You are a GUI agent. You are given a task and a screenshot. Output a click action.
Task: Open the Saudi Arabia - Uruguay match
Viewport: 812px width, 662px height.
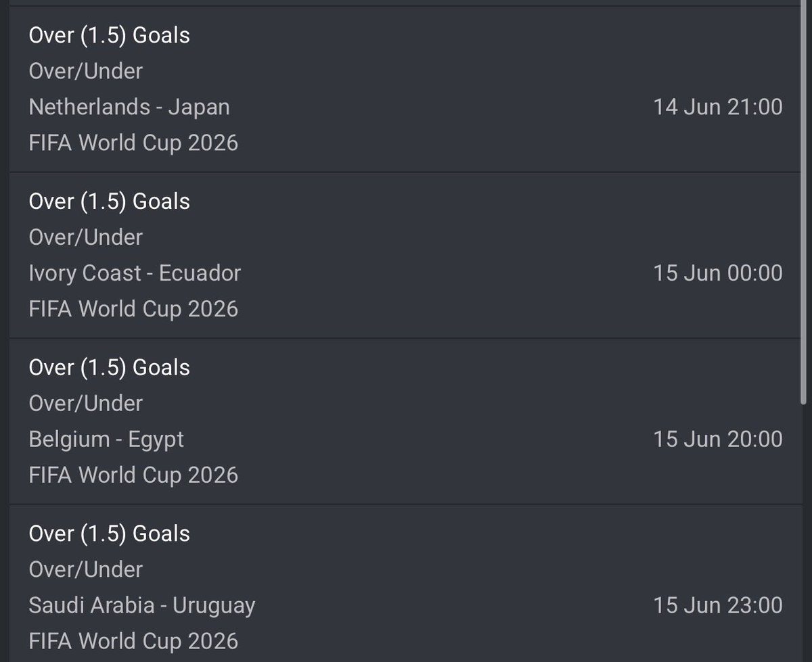[x=142, y=605]
